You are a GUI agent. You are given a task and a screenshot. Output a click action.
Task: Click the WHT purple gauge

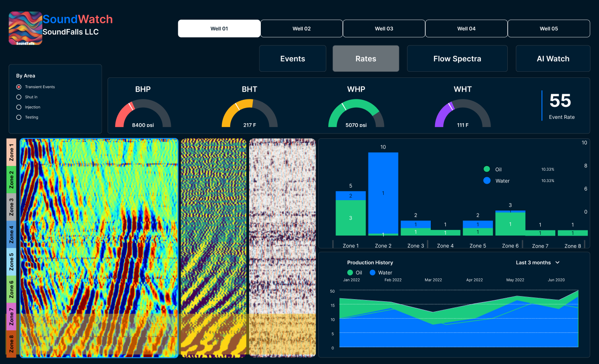(463, 113)
